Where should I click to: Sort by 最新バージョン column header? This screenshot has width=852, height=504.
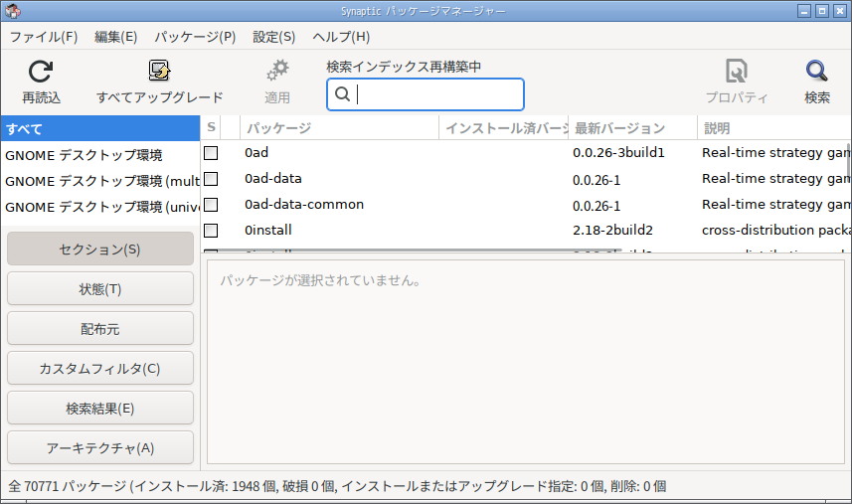coord(633,127)
